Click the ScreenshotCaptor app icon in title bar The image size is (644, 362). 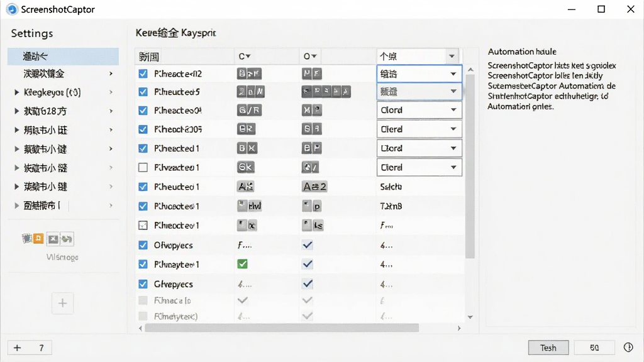click(12, 9)
